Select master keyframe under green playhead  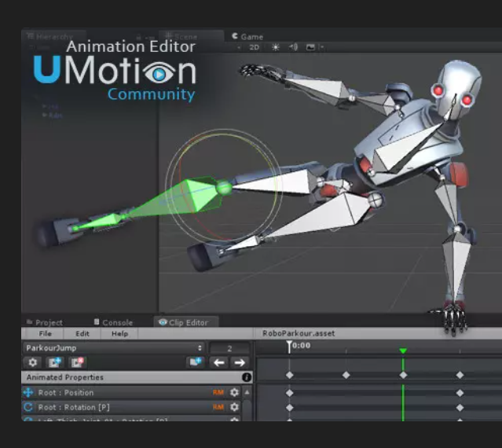pos(403,375)
